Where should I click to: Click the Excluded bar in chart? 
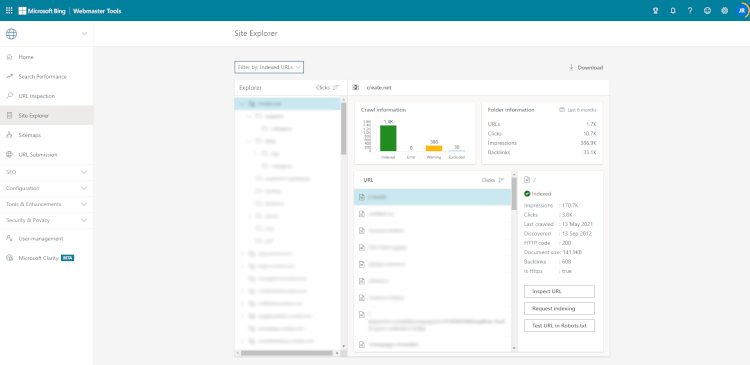457,151
